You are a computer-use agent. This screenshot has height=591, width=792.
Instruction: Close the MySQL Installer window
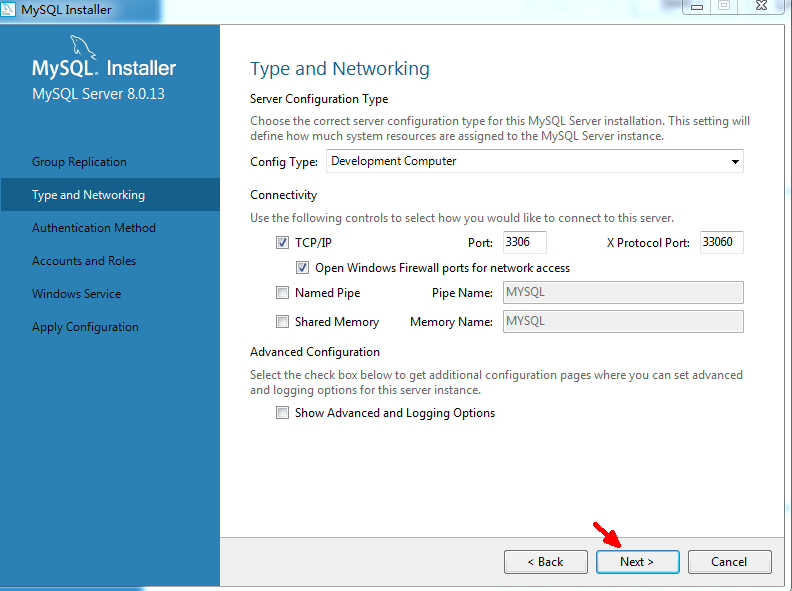pyautogui.click(x=761, y=6)
